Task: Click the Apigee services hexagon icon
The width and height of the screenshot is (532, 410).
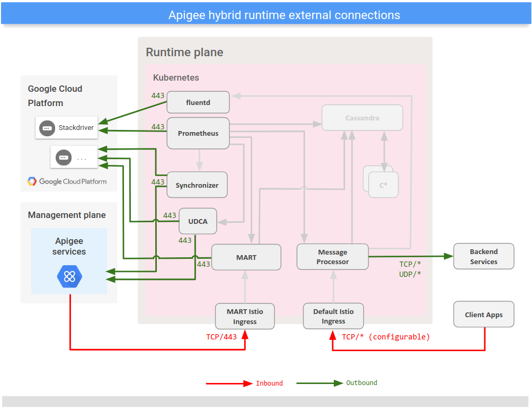Action: [x=69, y=276]
